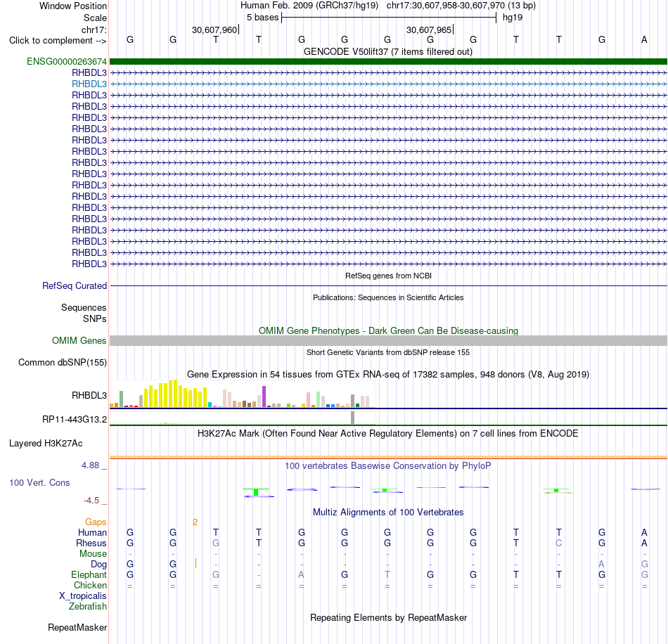Click the chr17:30,607,958-30,607,970 (13 bp) header text
The height and width of the screenshot is (644, 668).
pyautogui.click(x=461, y=6)
